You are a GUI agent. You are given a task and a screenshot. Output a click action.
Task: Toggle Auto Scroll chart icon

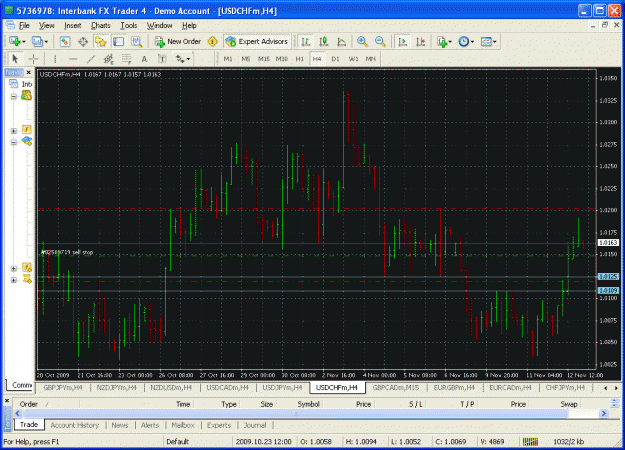click(x=403, y=41)
